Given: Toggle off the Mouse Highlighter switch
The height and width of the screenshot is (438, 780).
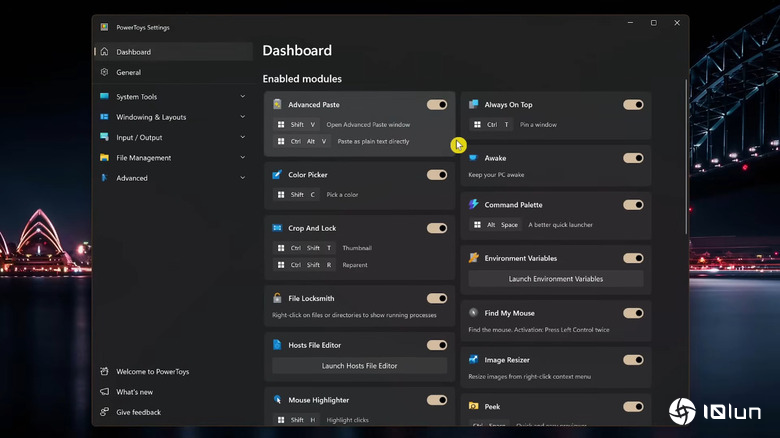Looking at the screenshot, I should [x=436, y=400].
